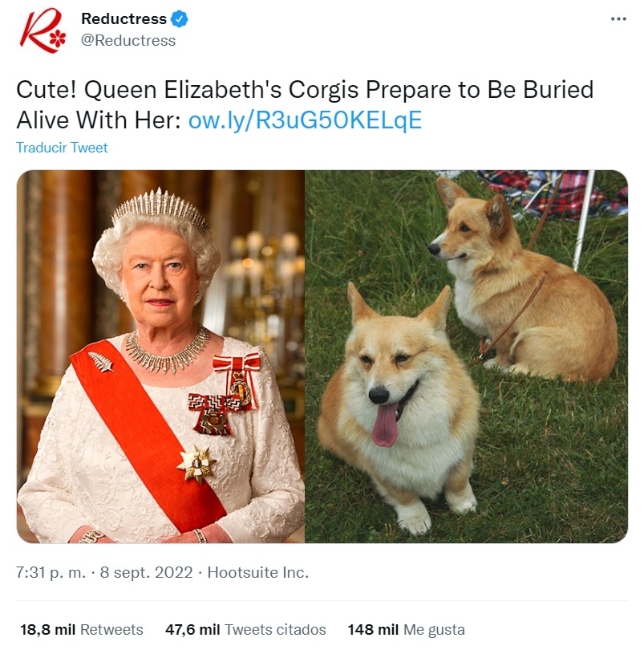644x658 pixels.
Task: Click the 8 sept. 2022 date
Action: [146, 572]
